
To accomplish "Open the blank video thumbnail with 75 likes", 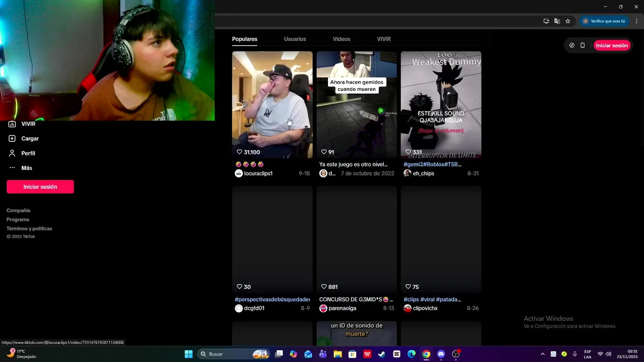I will (x=441, y=240).
